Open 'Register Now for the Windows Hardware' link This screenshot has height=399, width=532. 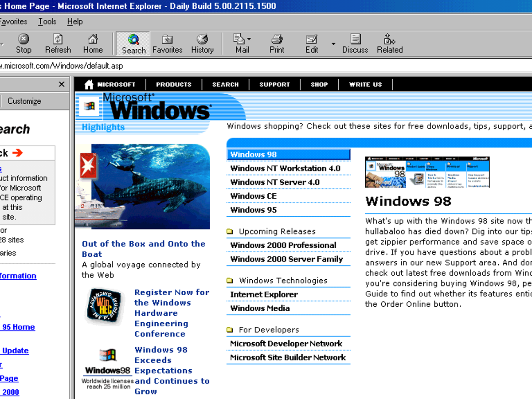click(x=172, y=313)
